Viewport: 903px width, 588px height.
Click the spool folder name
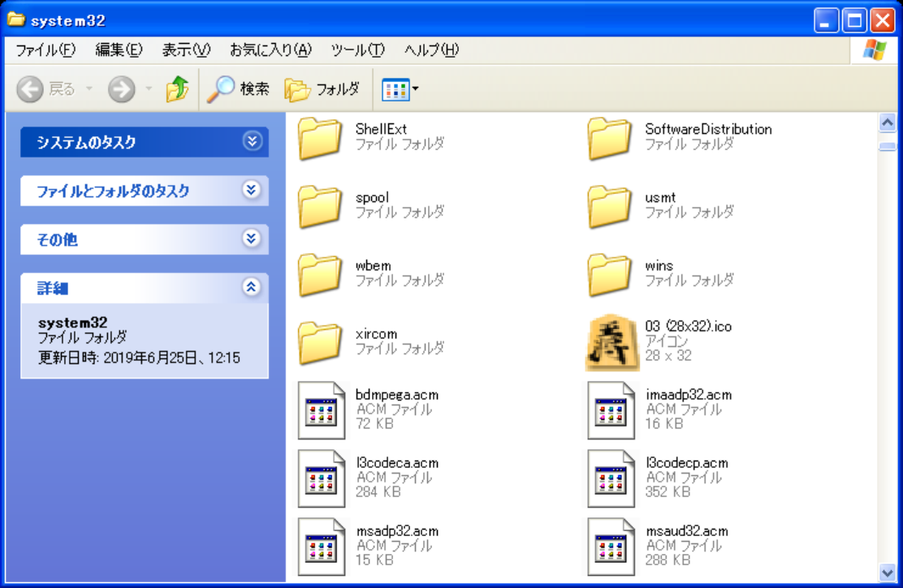coord(372,197)
